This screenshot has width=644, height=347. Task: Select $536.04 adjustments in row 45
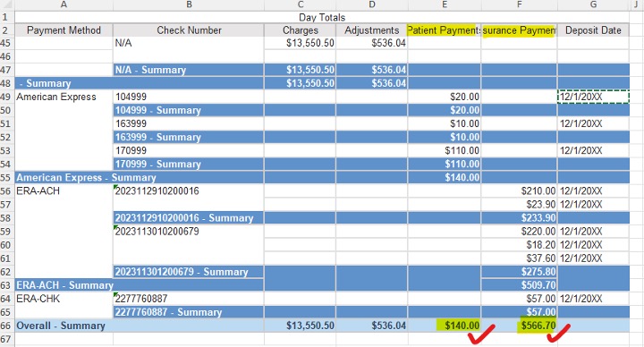(372, 43)
